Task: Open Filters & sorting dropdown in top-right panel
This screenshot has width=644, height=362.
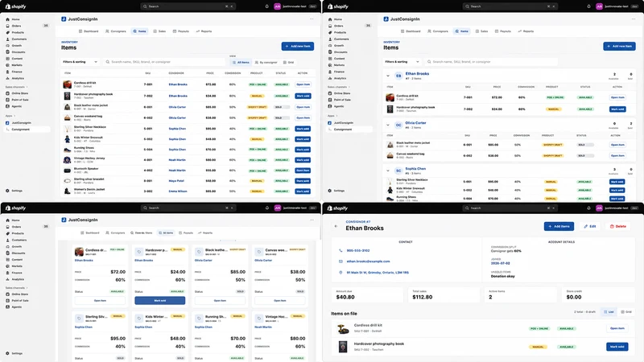Action: coord(402,62)
